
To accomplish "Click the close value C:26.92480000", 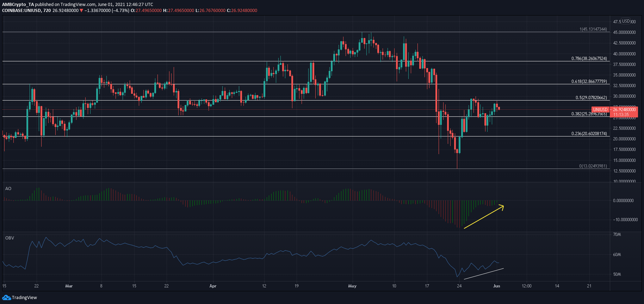I will click(242, 11).
